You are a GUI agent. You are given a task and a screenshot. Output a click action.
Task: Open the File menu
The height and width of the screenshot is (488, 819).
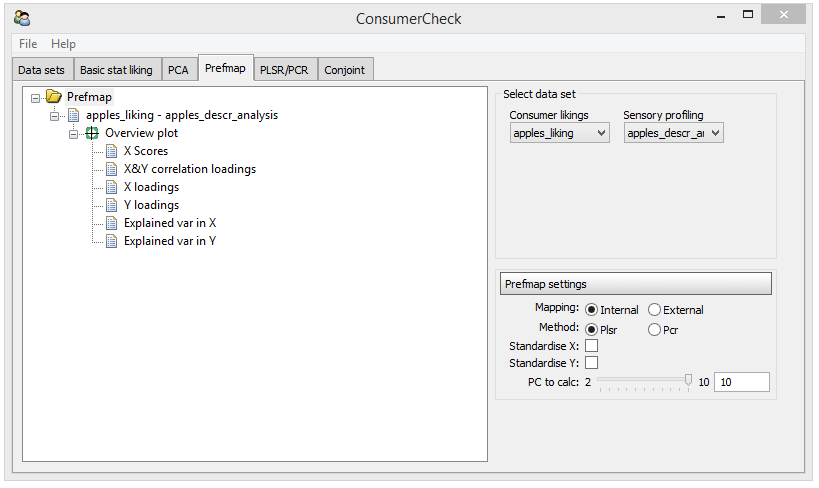click(28, 44)
